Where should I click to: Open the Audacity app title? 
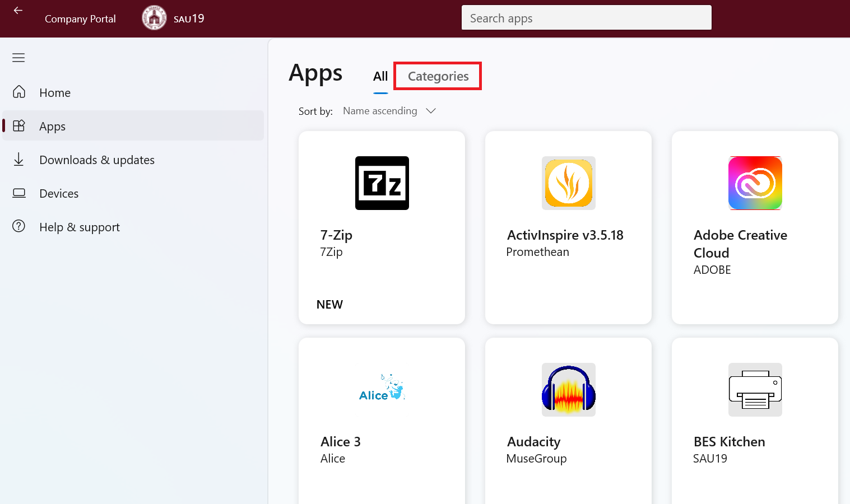coord(533,442)
